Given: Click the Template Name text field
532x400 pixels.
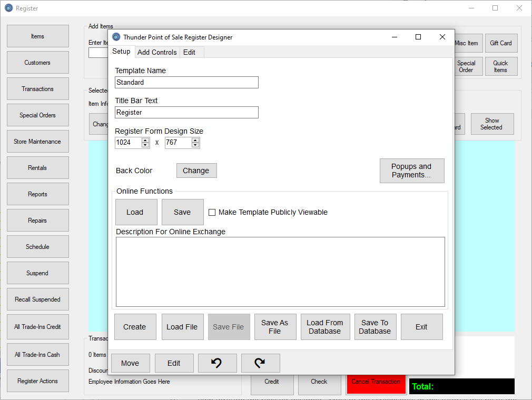Looking at the screenshot, I should [186, 82].
